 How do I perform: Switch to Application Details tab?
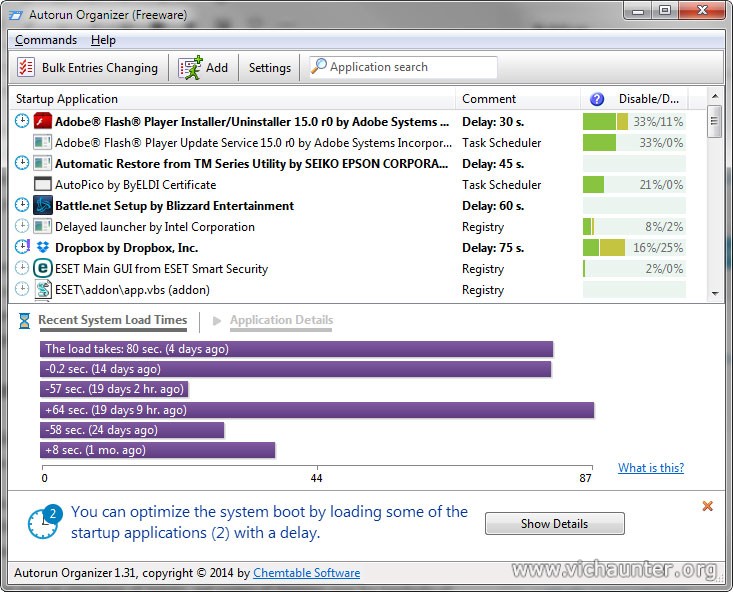click(281, 320)
